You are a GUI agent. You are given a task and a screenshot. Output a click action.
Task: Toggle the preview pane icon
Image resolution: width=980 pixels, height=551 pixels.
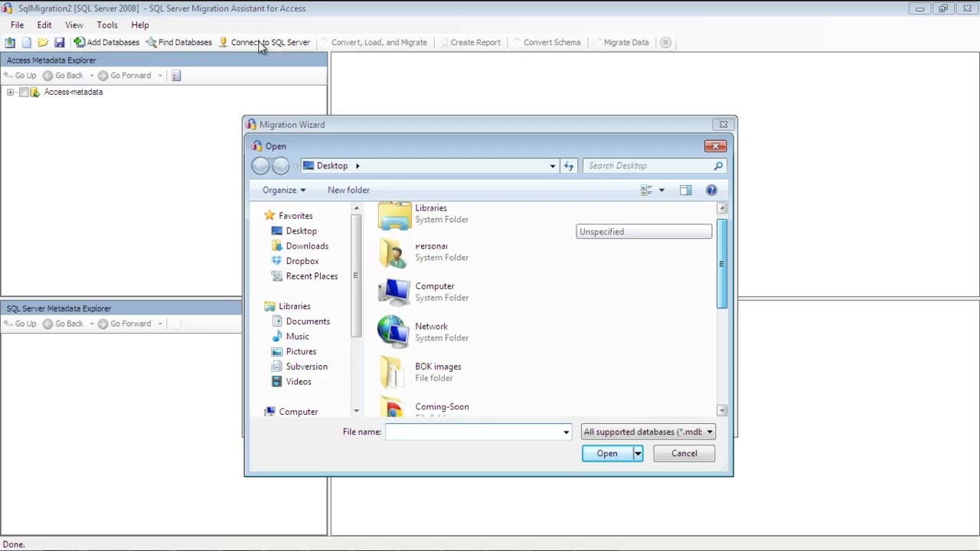[685, 190]
